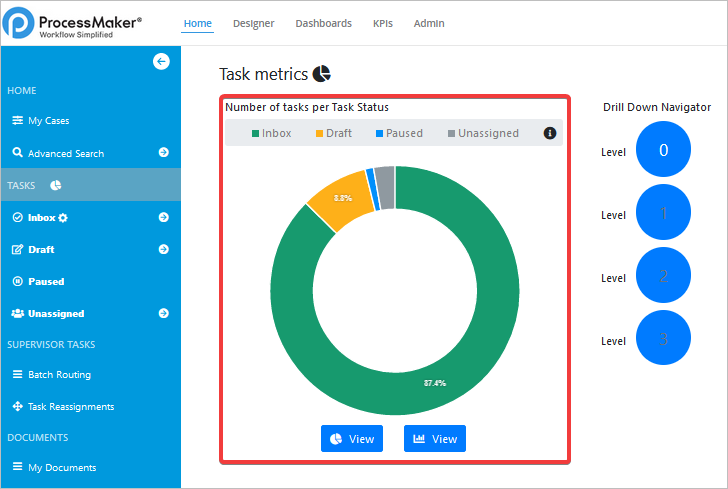Click the bar chart View button
Screen dimensions: 728x489
[434, 439]
